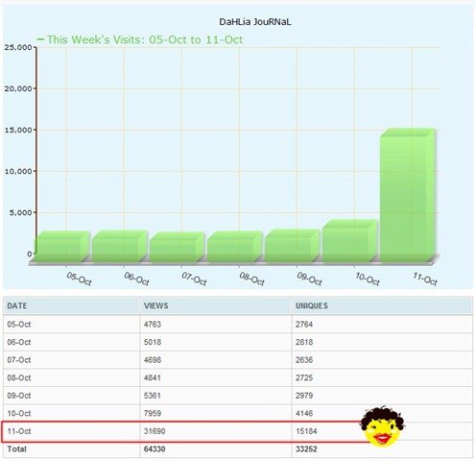
Task: Click the 05-Oct bar in the chart
Action: (x=62, y=247)
